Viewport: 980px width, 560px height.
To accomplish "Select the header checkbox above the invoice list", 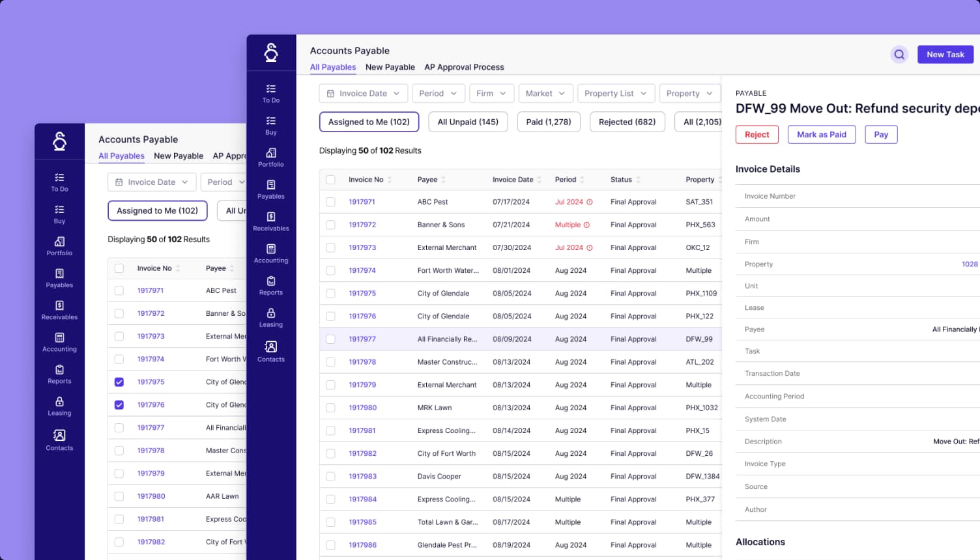I will 330,179.
